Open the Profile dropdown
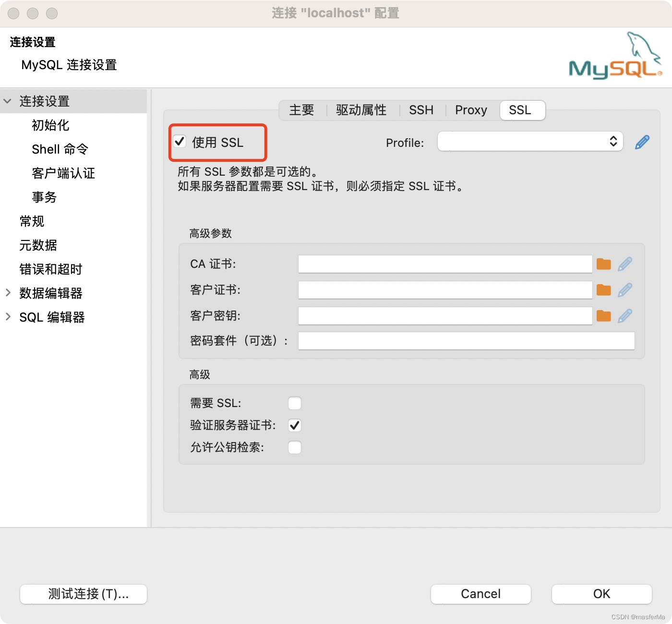Screen dimensions: 672x624 (613, 141)
